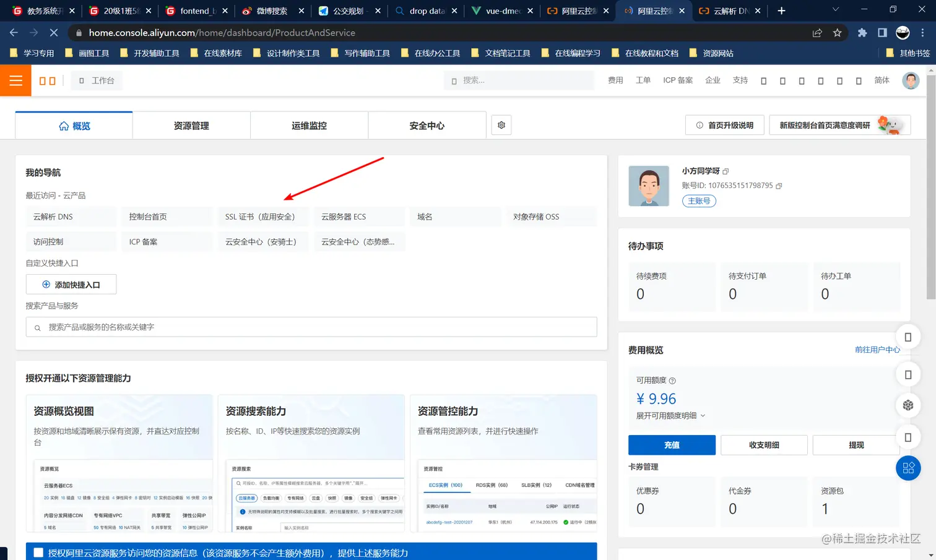Open the 学习专用 bookmarks folder

[x=32, y=53]
